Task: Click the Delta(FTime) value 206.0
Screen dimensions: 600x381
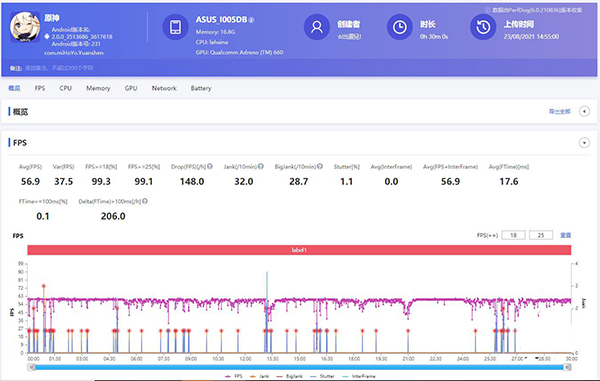Action: [x=113, y=216]
